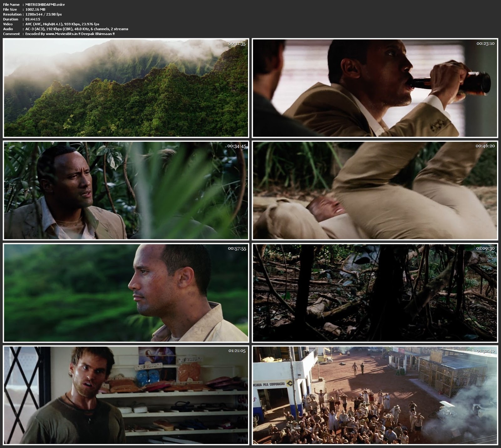The image size is (501, 448).
Task: Select the aerial crowd in town thumbnail
Action: click(375, 395)
